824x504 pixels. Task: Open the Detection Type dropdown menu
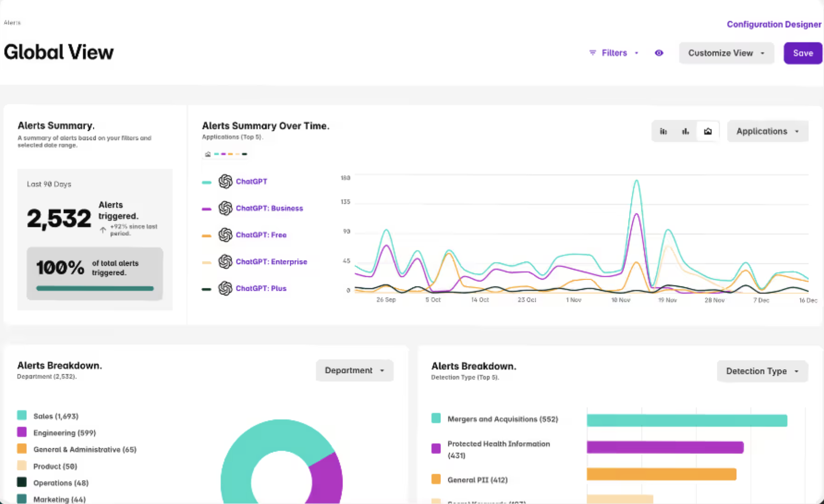pyautogui.click(x=762, y=371)
